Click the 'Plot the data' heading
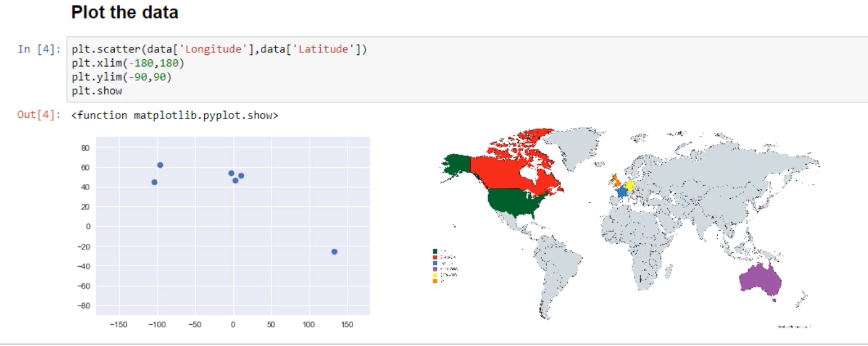Screen dimensions: 868x346 click(x=124, y=12)
